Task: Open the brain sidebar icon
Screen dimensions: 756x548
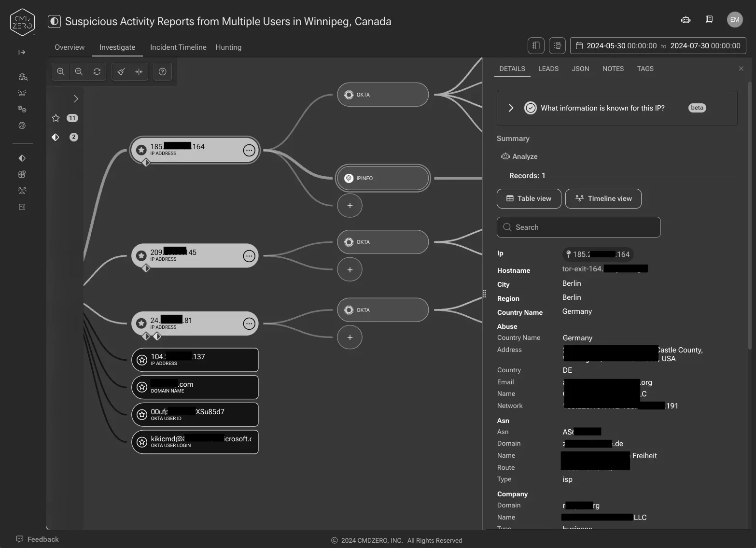Action: [22, 126]
